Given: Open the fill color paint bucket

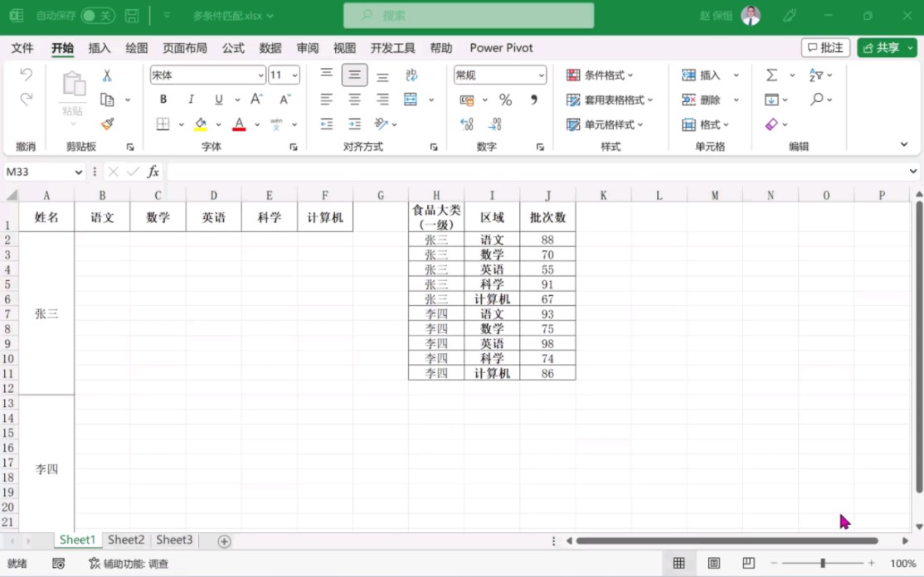Looking at the screenshot, I should tap(200, 124).
